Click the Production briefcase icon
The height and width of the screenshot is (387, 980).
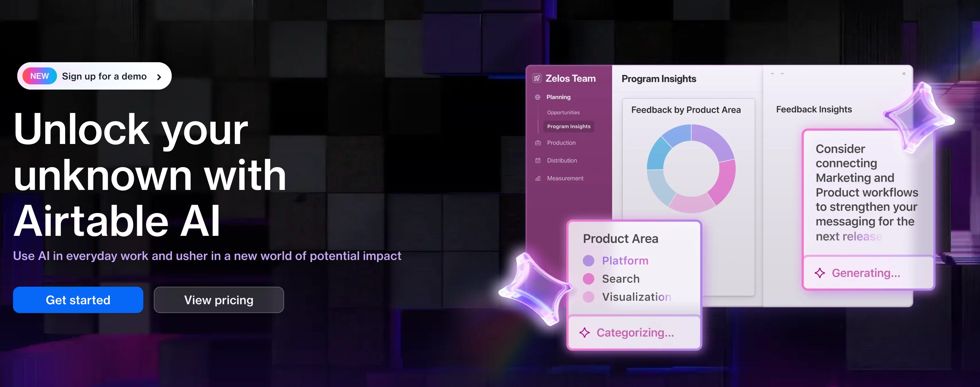pyautogui.click(x=538, y=143)
